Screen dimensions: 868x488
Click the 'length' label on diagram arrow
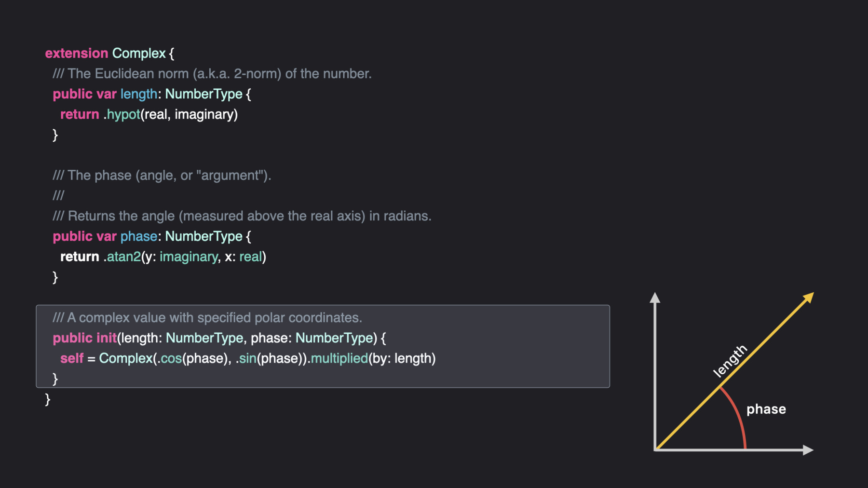pyautogui.click(x=730, y=361)
